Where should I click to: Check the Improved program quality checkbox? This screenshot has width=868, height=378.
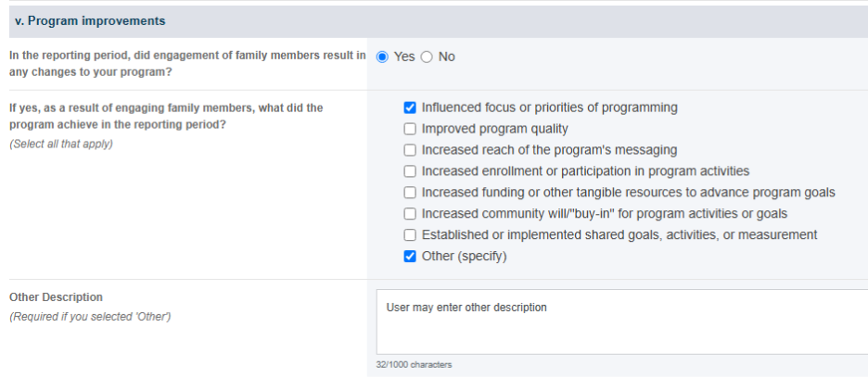410,129
